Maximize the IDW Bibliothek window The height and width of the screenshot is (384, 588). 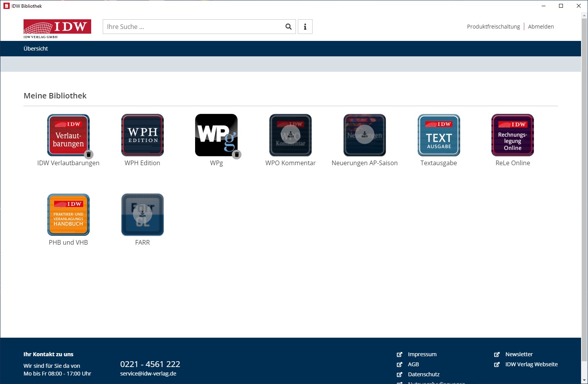pyautogui.click(x=561, y=6)
